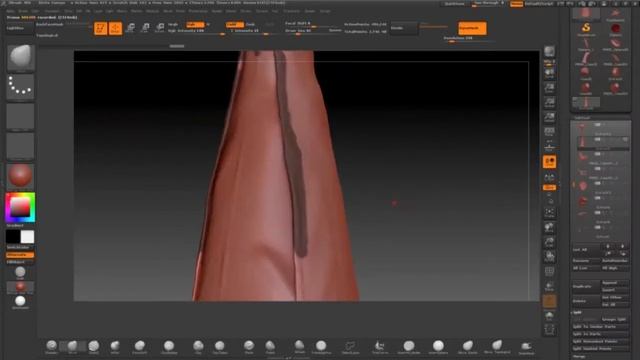Select the SnakeHook brush
The width and height of the screenshot is (640, 360).
click(527, 347)
